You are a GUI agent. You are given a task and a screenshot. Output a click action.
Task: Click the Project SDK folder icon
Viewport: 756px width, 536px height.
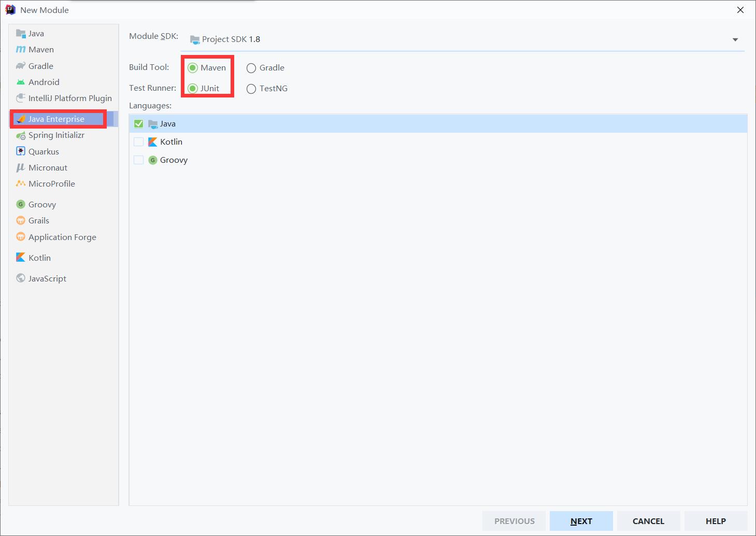(195, 39)
